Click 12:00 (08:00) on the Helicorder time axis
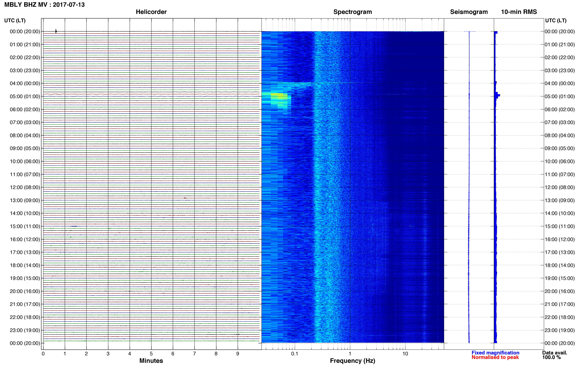The image size is (588, 368). 25,187
